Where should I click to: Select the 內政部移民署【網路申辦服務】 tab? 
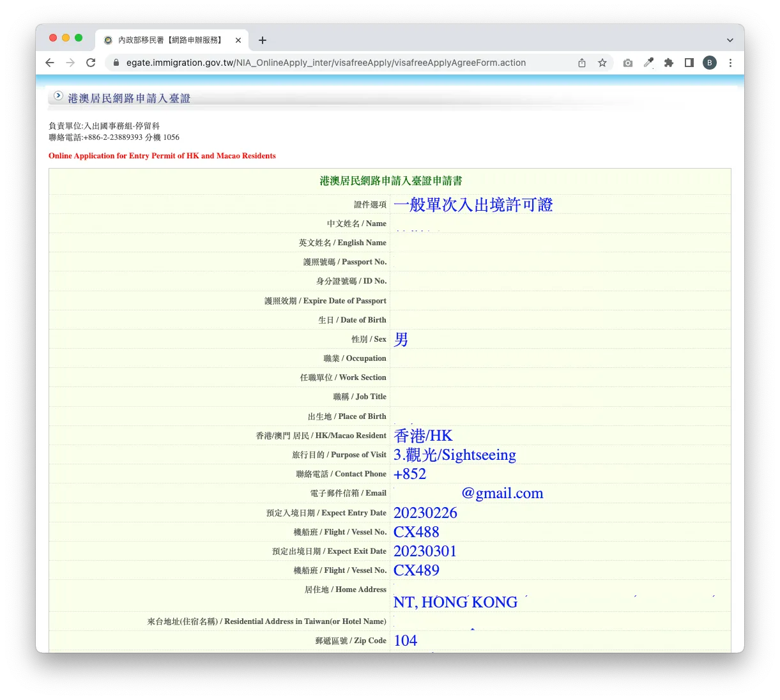tap(171, 40)
